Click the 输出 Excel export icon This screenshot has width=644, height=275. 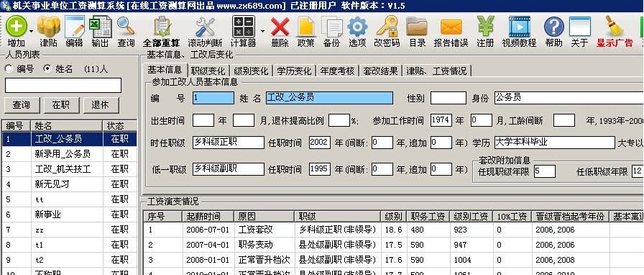coord(100,27)
